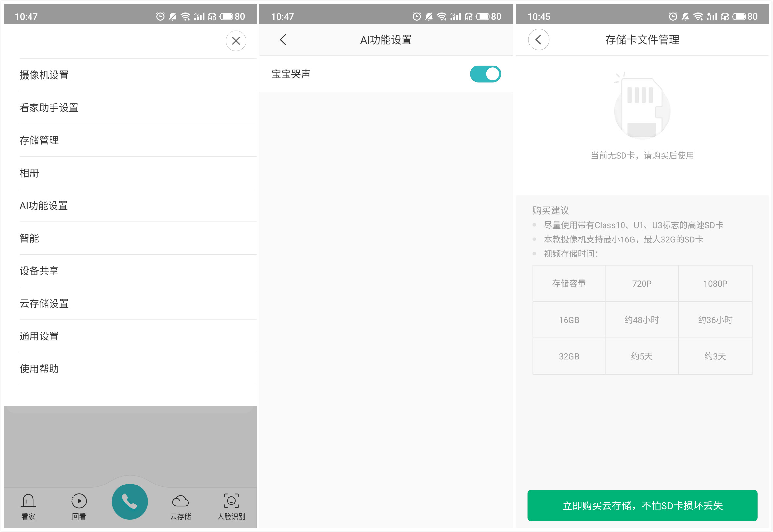The height and width of the screenshot is (532, 773).
Task: Open the 相册 album entry
Action: pos(29,173)
